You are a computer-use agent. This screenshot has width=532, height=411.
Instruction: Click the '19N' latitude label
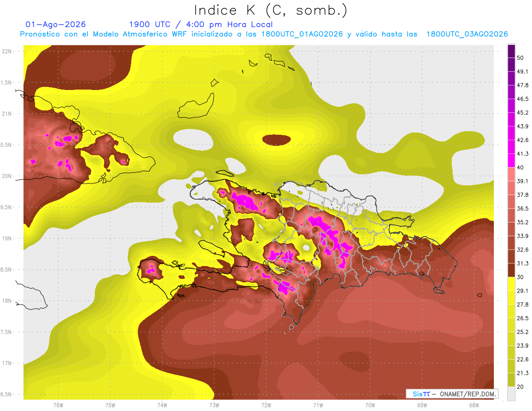point(7,238)
